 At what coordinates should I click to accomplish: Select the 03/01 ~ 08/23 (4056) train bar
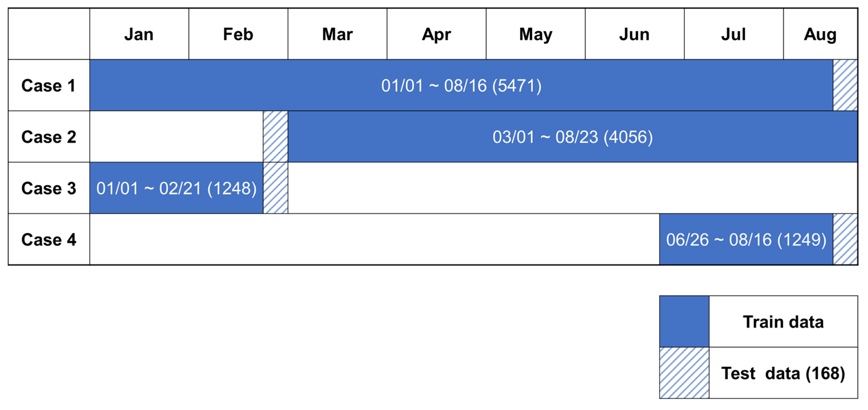573,137
